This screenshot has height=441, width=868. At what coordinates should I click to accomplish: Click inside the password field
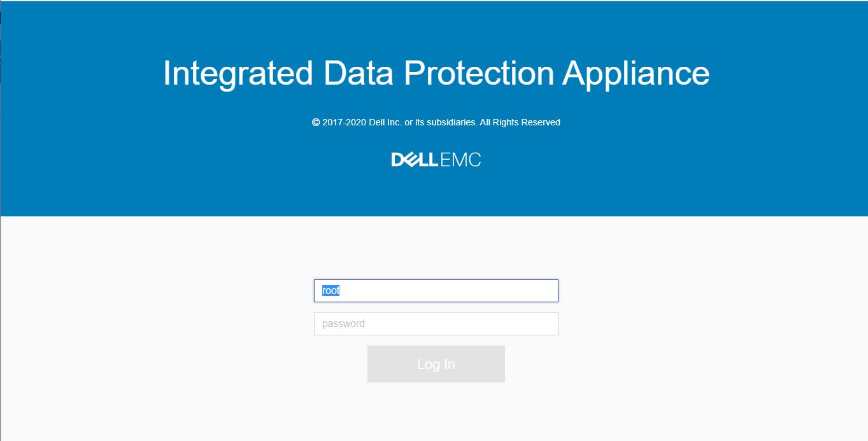pyautogui.click(x=436, y=323)
